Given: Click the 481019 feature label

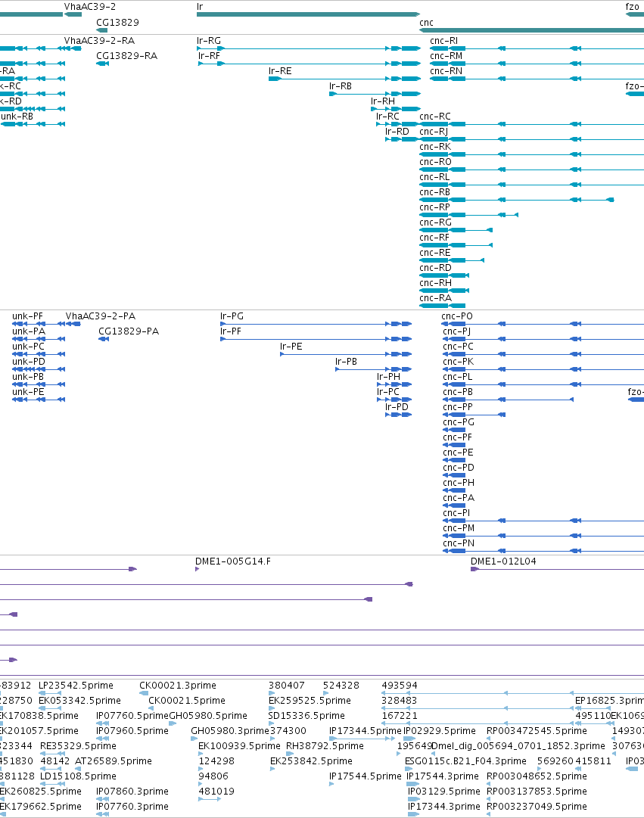Looking at the screenshot, I should [x=216, y=792].
